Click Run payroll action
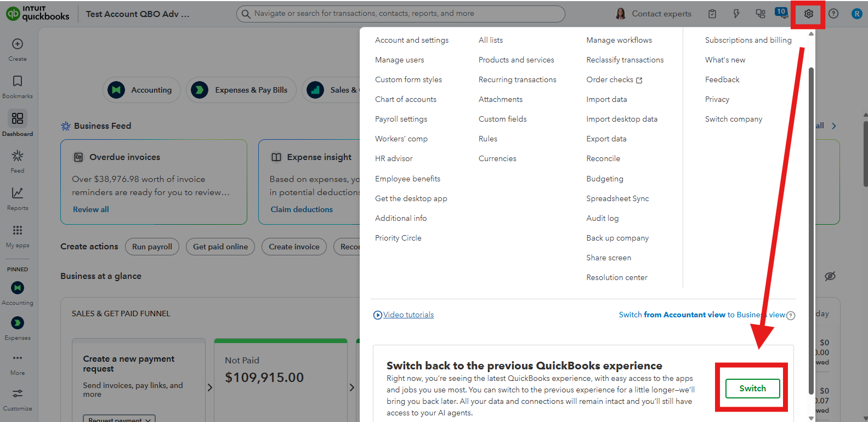 pos(152,247)
